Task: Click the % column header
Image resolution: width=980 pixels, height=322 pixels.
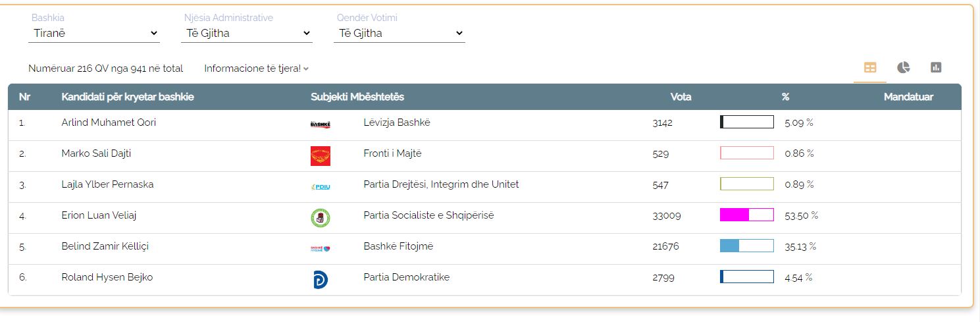Action: tap(785, 97)
